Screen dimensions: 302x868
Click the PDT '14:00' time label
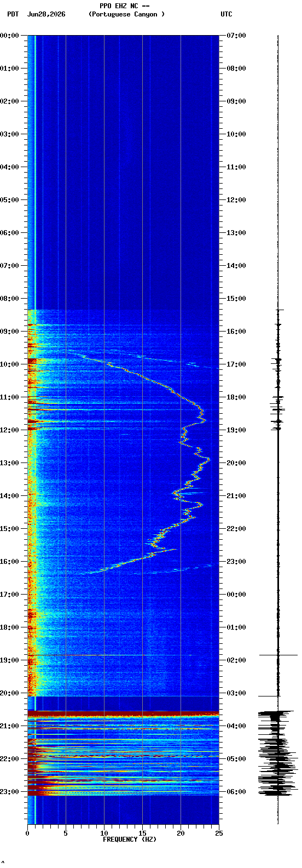click(9, 496)
